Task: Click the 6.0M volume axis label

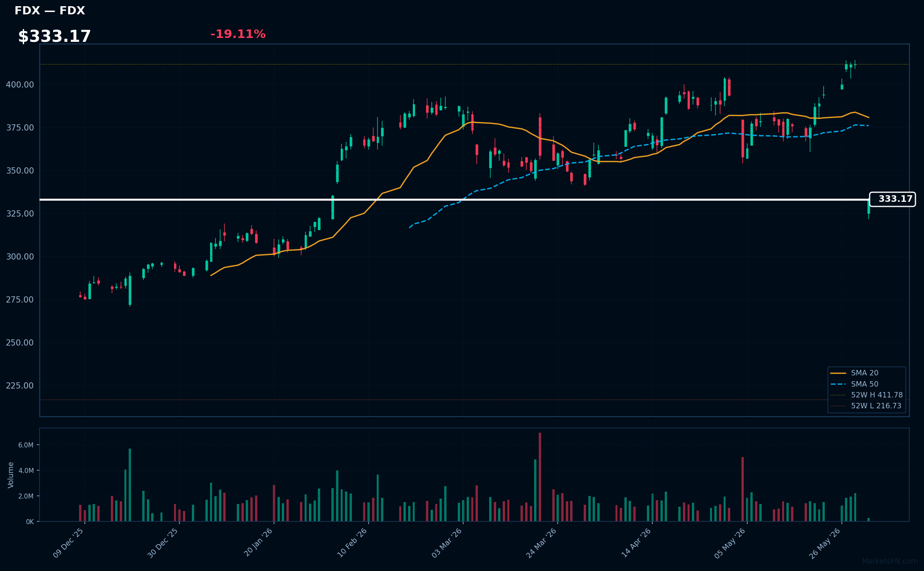Action: (26, 445)
